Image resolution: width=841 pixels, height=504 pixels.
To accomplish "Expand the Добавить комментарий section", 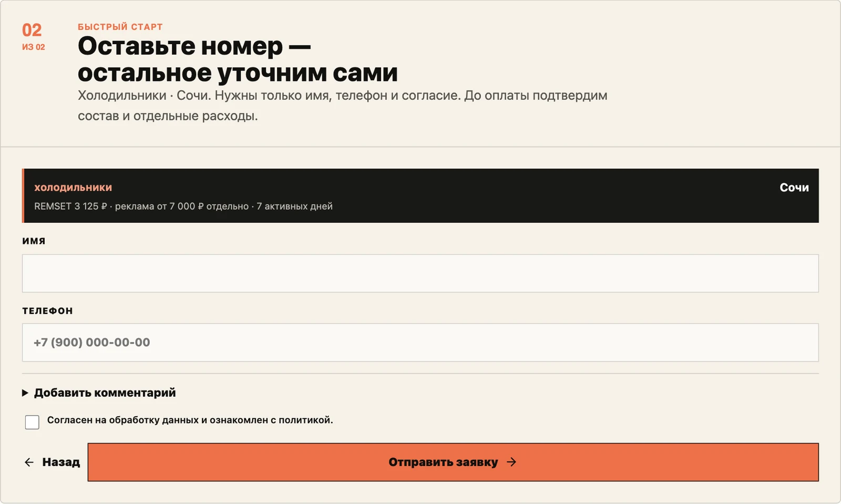I will coord(99,393).
